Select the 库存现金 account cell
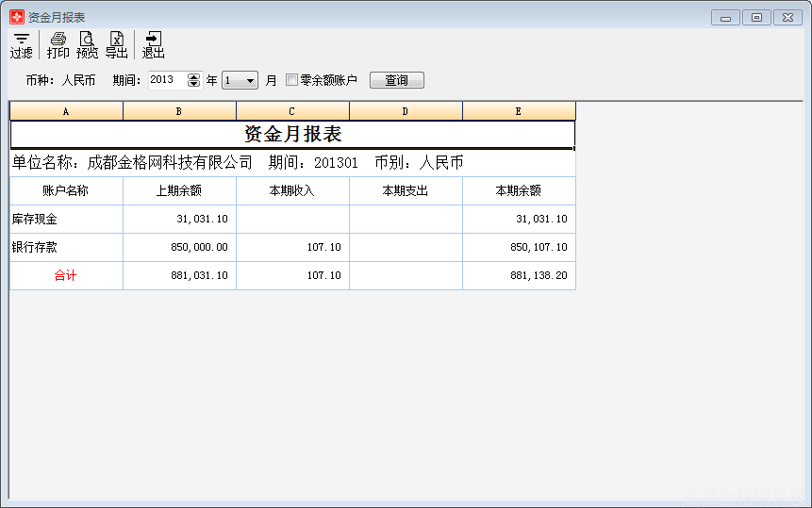This screenshot has height=508, width=812. pos(66,219)
